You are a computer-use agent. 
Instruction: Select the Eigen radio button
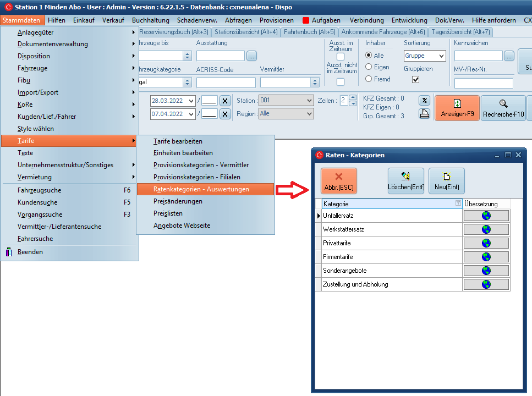[x=369, y=67]
